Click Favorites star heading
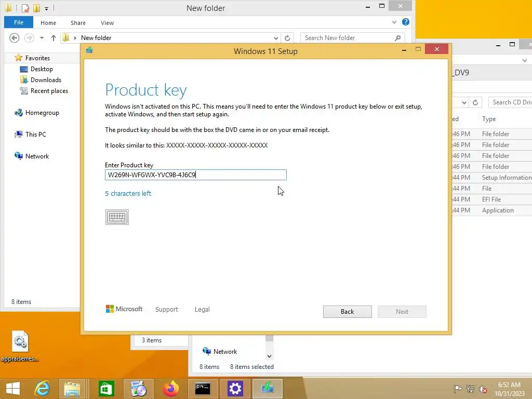 coord(32,58)
